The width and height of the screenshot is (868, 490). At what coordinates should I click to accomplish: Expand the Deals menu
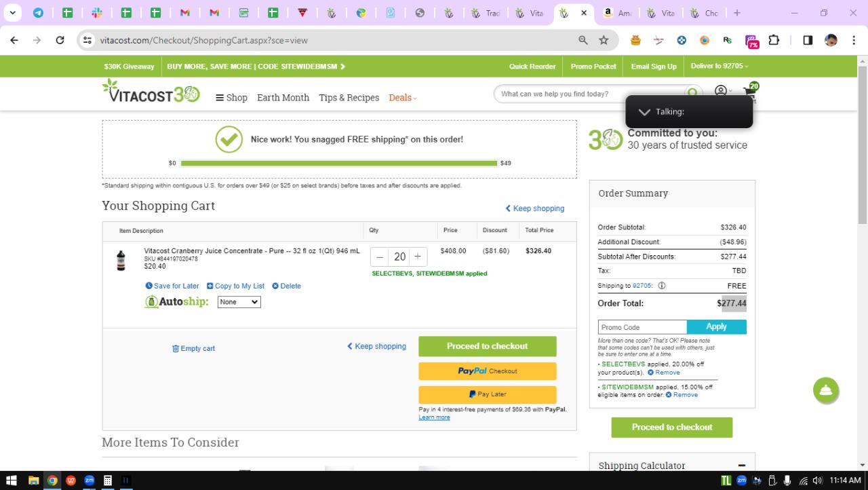[x=403, y=98]
